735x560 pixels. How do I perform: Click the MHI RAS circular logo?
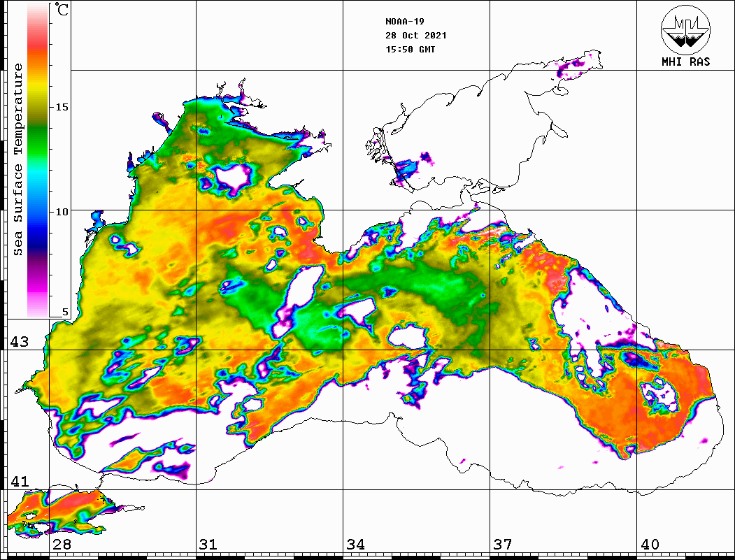click(686, 29)
